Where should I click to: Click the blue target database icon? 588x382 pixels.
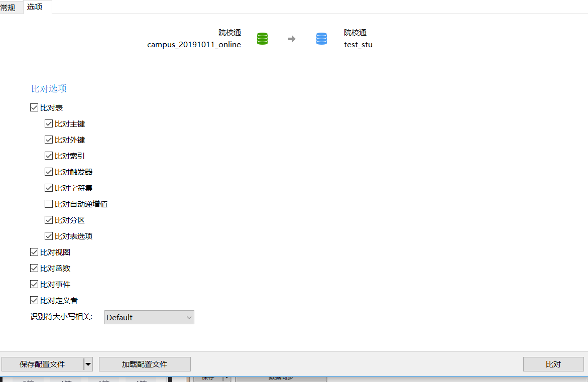point(321,39)
